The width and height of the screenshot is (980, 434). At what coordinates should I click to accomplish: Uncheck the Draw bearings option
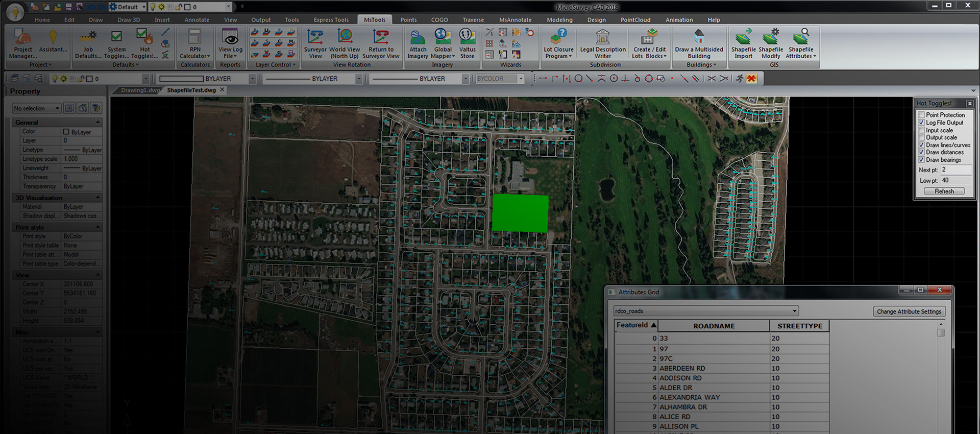coord(921,160)
